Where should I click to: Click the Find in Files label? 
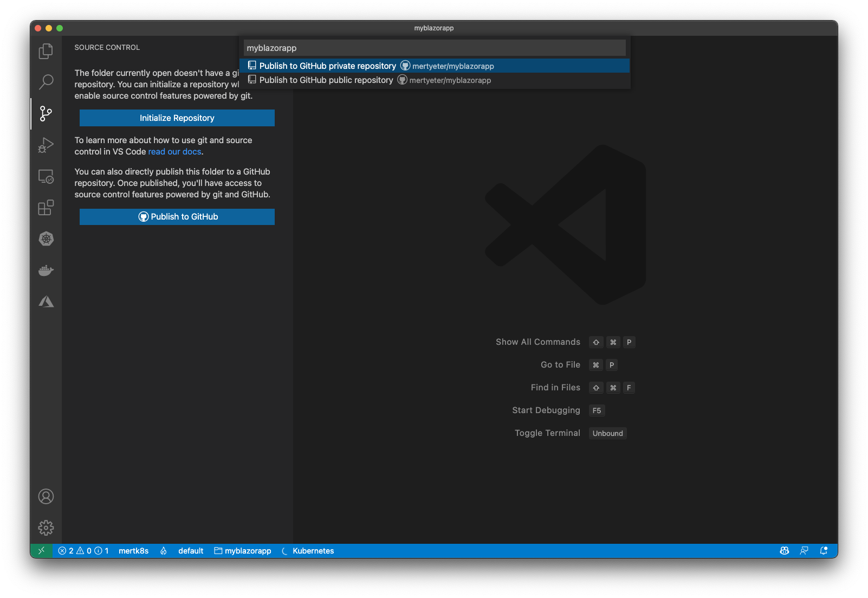pos(555,388)
